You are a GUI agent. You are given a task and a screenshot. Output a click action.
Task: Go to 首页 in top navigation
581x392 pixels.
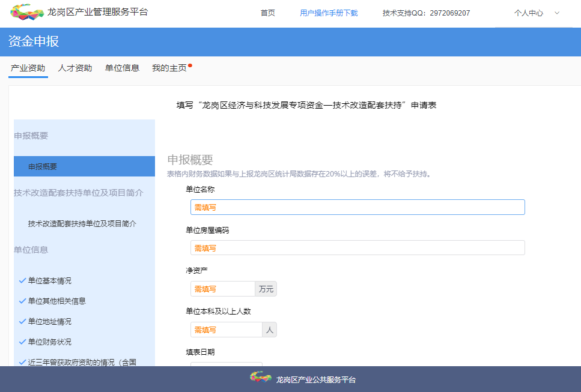267,13
